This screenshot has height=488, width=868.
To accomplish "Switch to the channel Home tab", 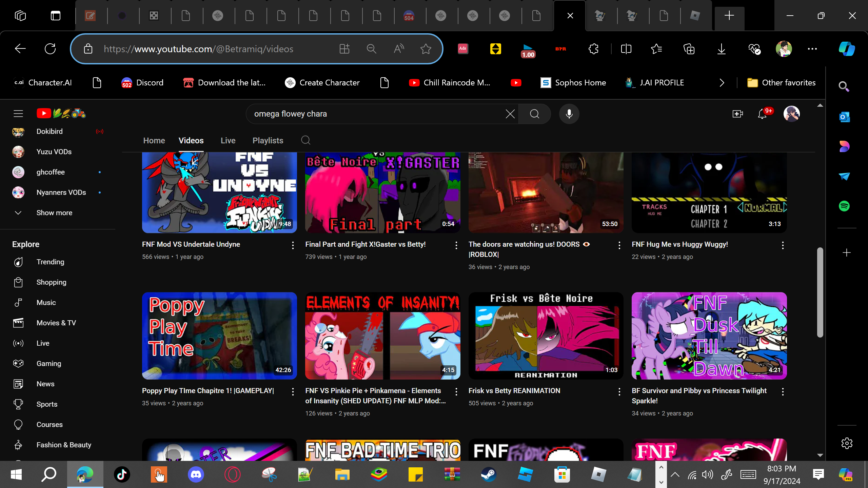I will pyautogui.click(x=154, y=141).
